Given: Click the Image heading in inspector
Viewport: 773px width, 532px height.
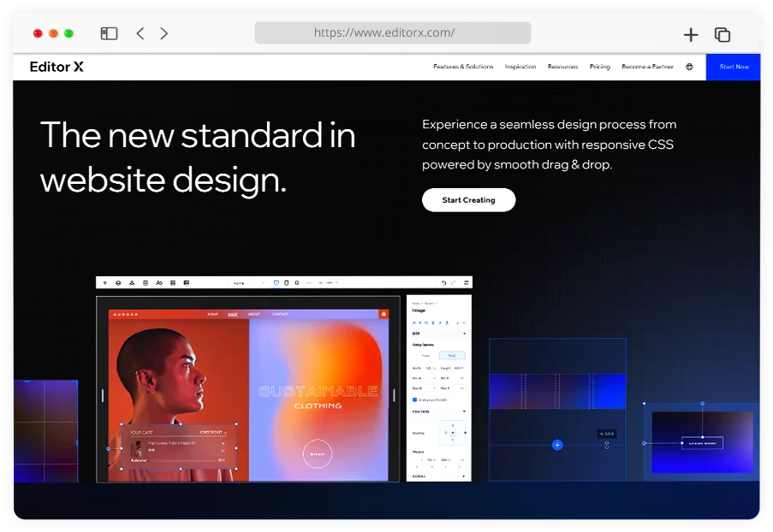Looking at the screenshot, I should coord(419,310).
